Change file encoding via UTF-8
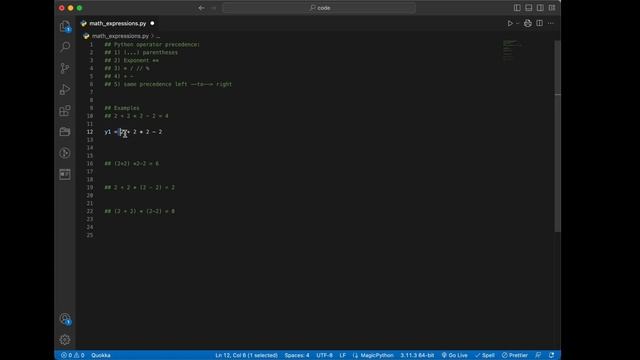This screenshot has height=360, width=640. [324, 355]
